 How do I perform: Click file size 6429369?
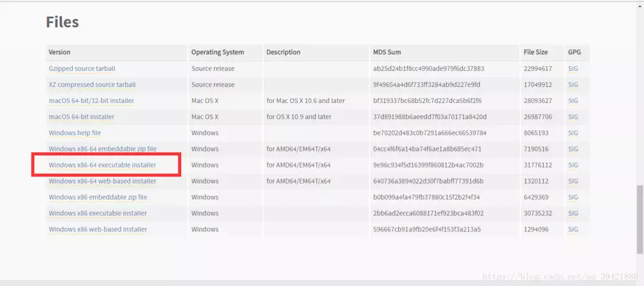[536, 197]
